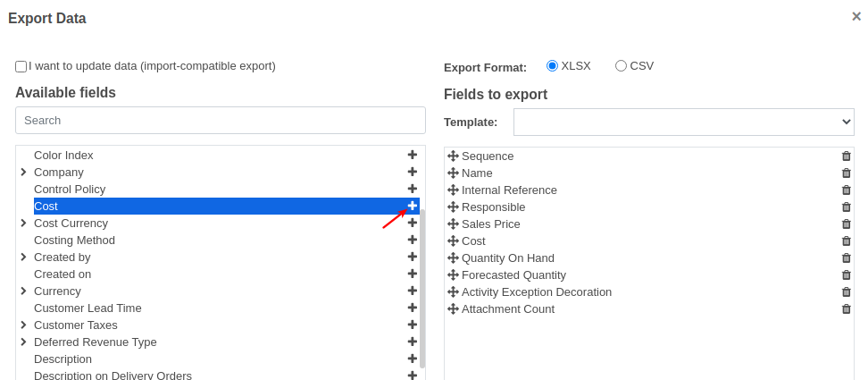
Task: Choose CSV export format
Action: pyautogui.click(x=621, y=65)
